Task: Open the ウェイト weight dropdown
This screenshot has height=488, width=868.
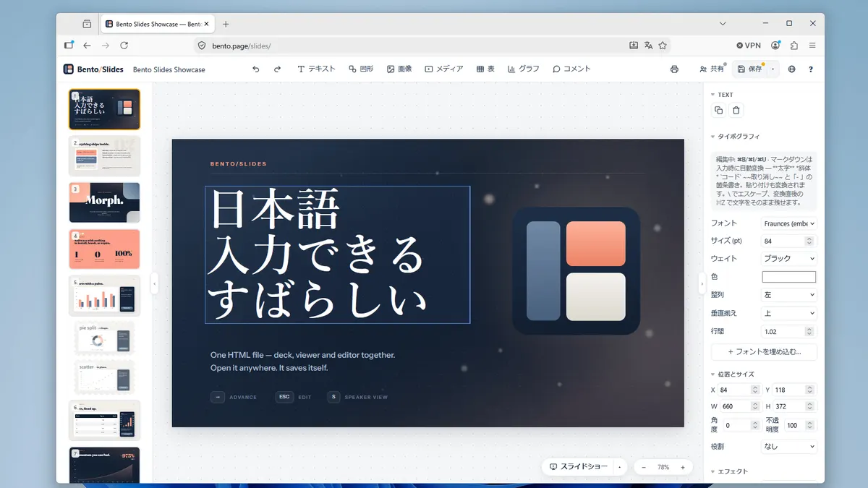Action: [789, 258]
